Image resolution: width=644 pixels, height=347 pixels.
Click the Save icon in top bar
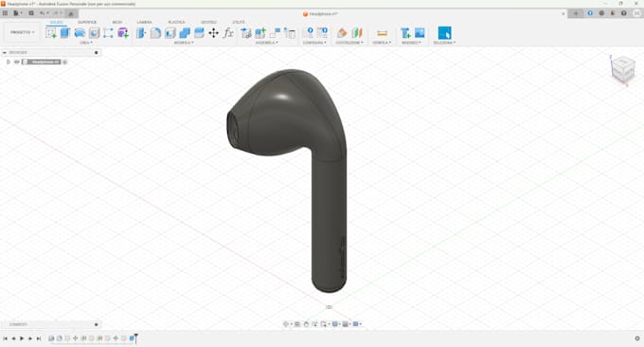tap(31, 13)
